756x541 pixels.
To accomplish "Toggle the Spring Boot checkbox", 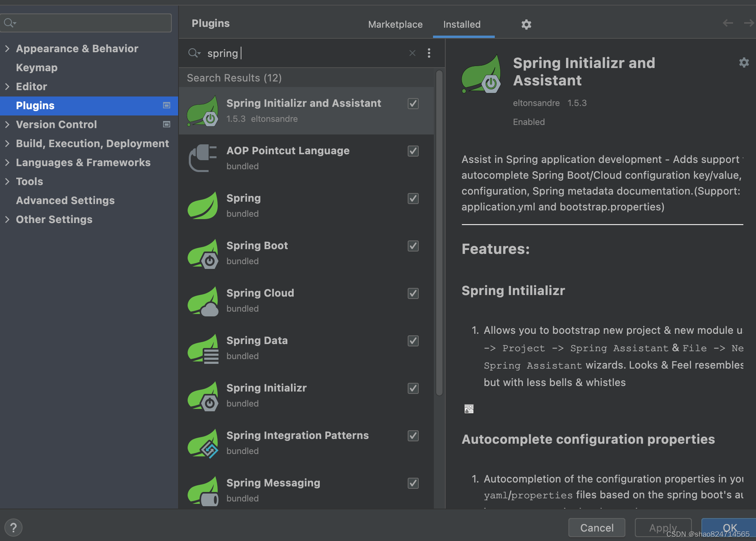I will [413, 246].
